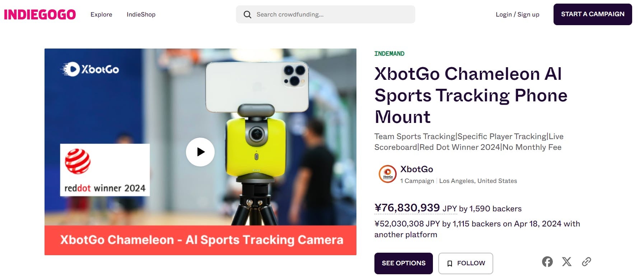The height and width of the screenshot is (280, 644).
Task: Share campaign on Facebook
Action: pyautogui.click(x=547, y=262)
